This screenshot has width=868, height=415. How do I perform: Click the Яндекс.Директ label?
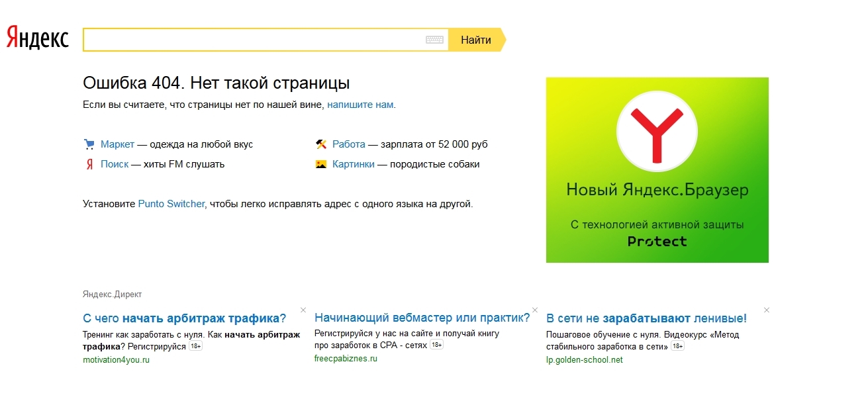click(x=113, y=295)
